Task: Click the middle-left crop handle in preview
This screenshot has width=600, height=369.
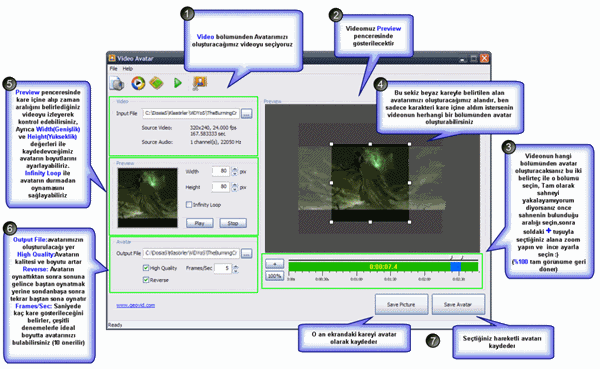Action: pyautogui.click(x=331, y=183)
